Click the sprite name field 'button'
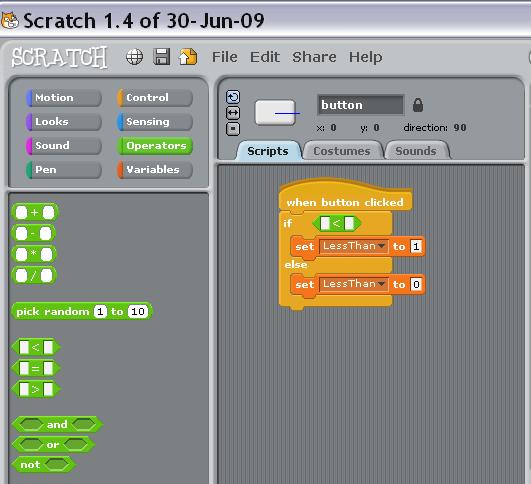The width and height of the screenshot is (531, 484). click(361, 105)
